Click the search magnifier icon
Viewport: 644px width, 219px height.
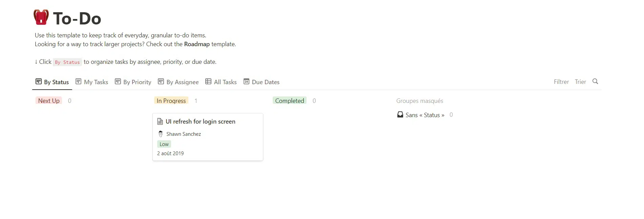tap(595, 81)
